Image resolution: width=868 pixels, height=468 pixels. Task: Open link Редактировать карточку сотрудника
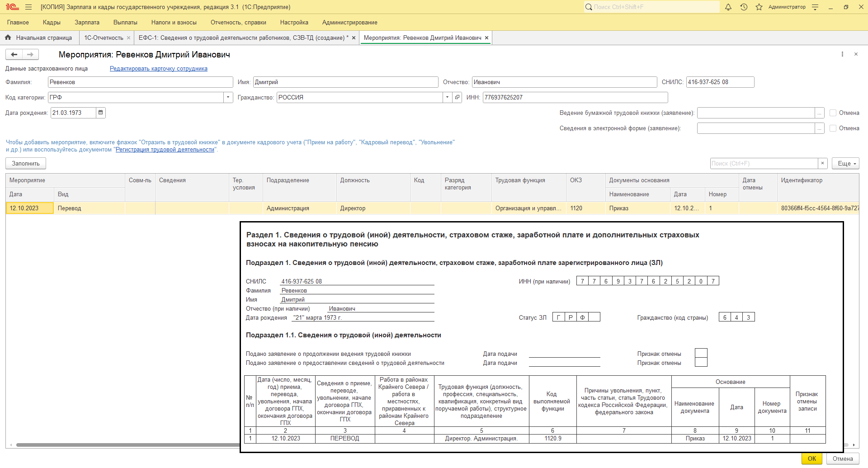pyautogui.click(x=159, y=69)
